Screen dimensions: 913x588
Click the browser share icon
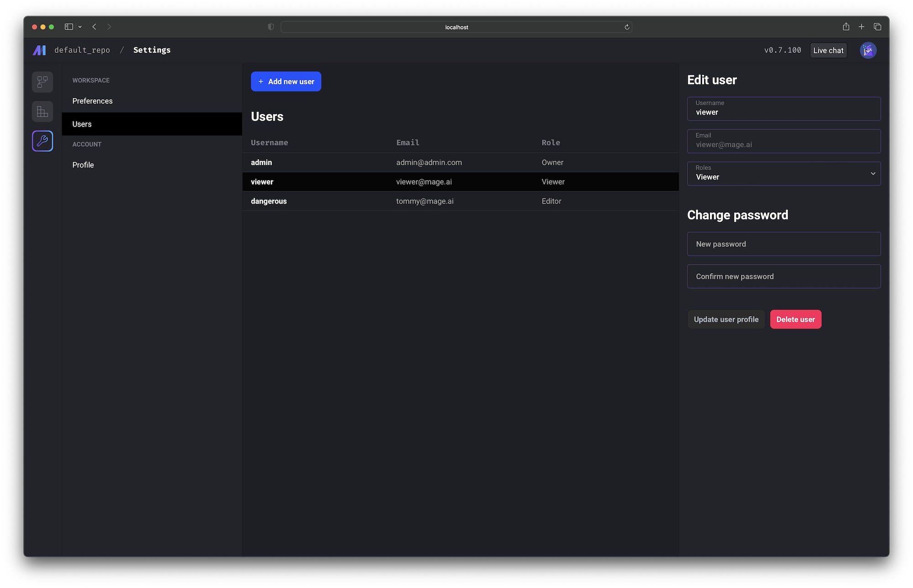point(846,27)
